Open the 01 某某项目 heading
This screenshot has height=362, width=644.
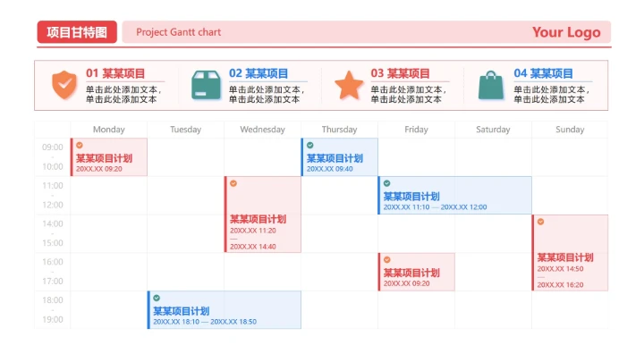(115, 73)
